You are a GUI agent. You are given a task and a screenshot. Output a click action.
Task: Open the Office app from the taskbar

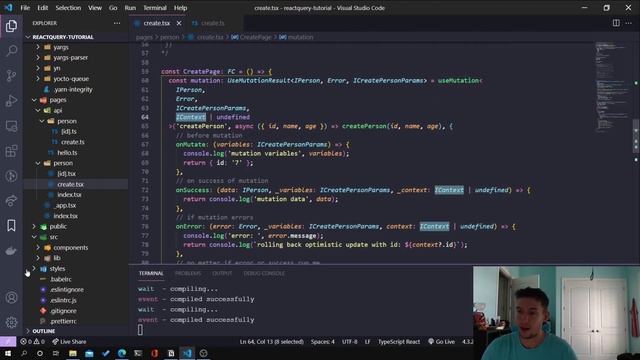pyautogui.click(x=154, y=353)
